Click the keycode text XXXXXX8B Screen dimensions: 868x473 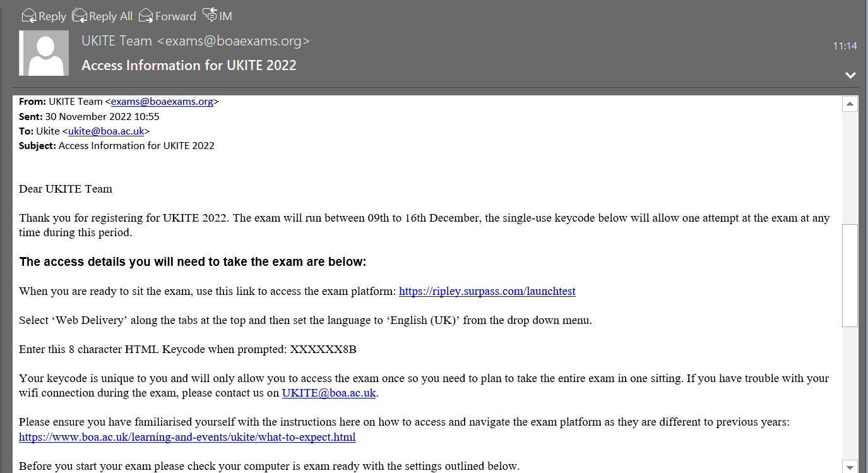click(x=323, y=349)
